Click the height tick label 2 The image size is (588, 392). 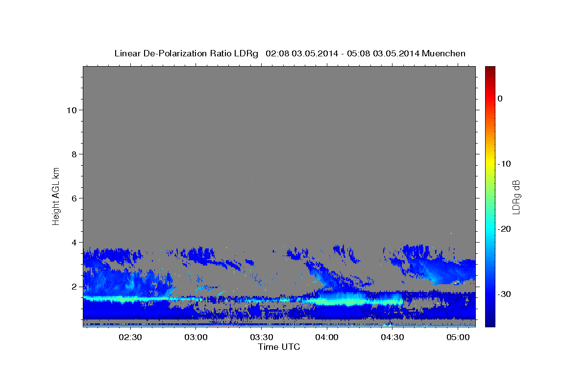(x=74, y=287)
